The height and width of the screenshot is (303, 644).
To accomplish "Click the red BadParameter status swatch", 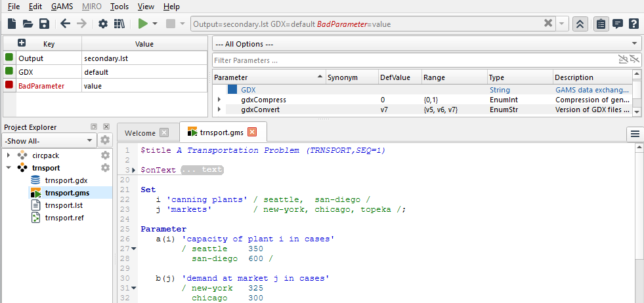I will tap(9, 85).
